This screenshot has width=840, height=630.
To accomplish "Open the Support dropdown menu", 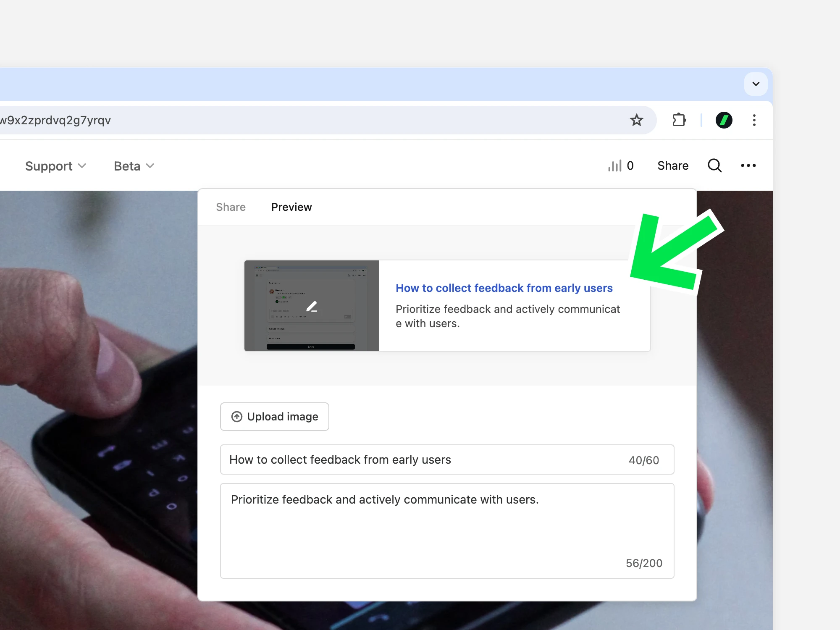I will coord(55,166).
